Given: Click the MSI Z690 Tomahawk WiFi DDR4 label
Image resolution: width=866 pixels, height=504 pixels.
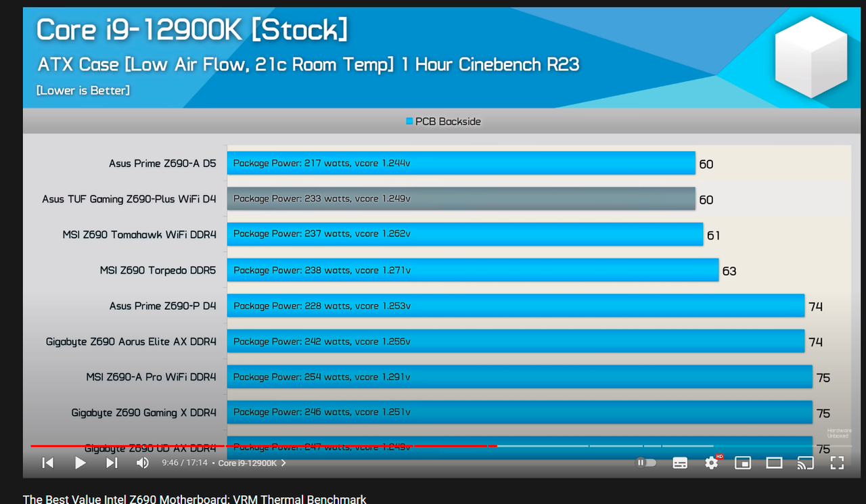Looking at the screenshot, I should click(139, 234).
